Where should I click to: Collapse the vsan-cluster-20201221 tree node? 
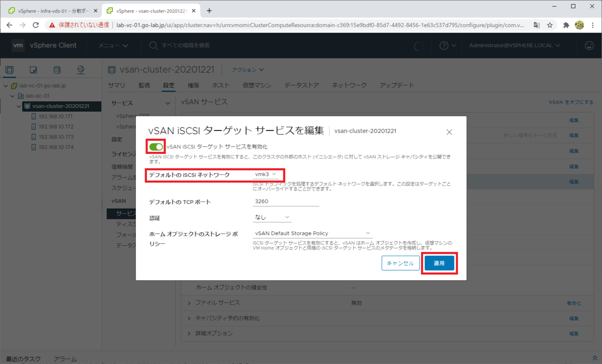pyautogui.click(x=19, y=106)
